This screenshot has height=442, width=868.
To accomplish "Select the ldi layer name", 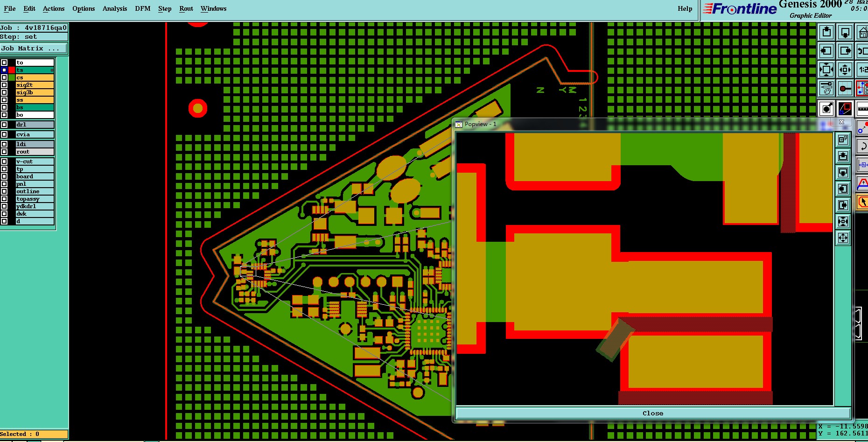I will [x=35, y=144].
